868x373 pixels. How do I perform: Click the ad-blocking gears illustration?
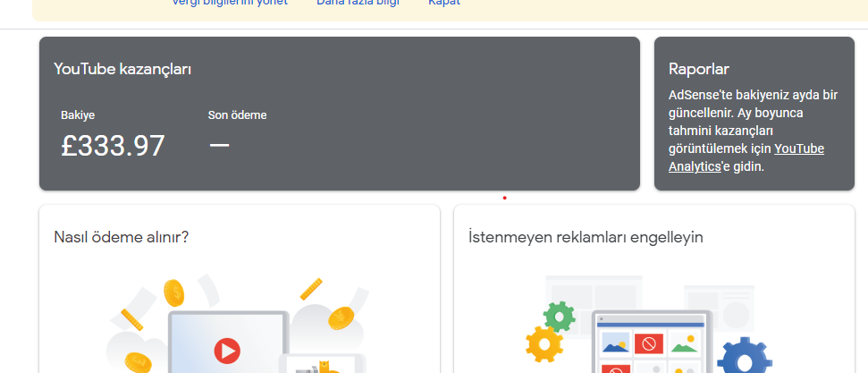649,324
